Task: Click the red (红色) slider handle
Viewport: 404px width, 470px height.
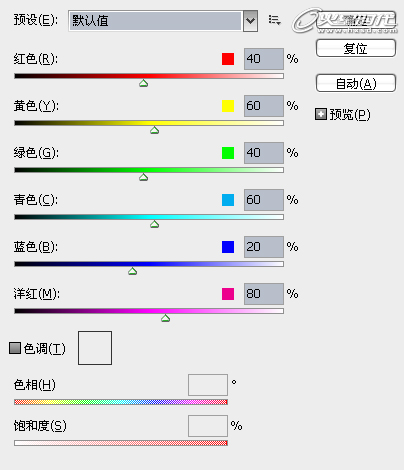Action: tap(144, 83)
